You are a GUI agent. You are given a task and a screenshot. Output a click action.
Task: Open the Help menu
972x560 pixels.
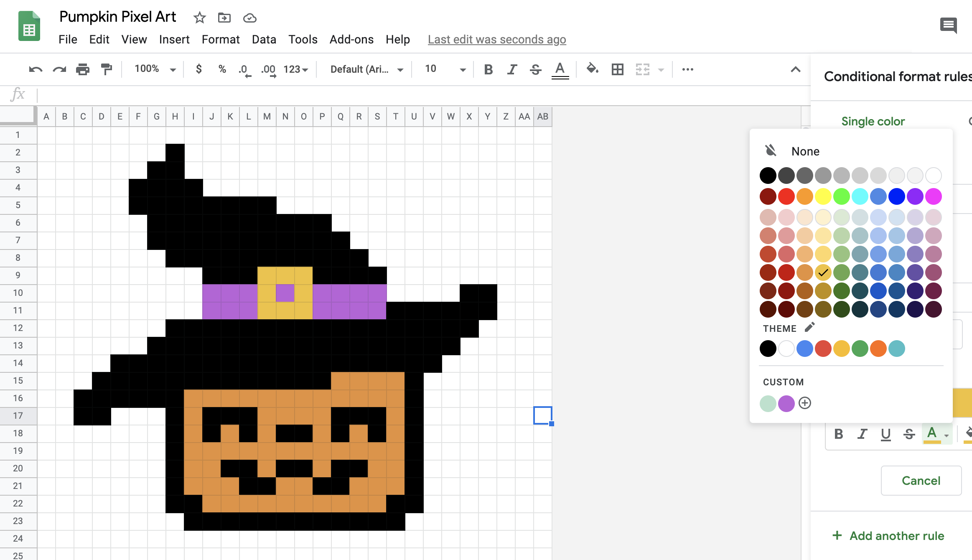[398, 39]
